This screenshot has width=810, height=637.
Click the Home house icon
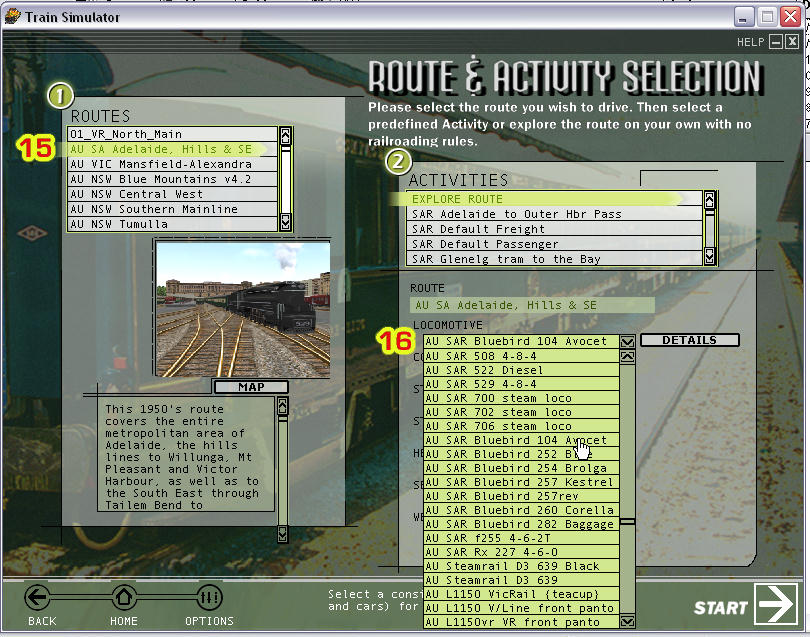(x=123, y=598)
